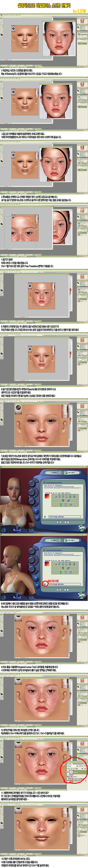The height and width of the screenshot is (868, 88).
Task: Toggle Background layer visibility eye
Action: coord(68,781)
